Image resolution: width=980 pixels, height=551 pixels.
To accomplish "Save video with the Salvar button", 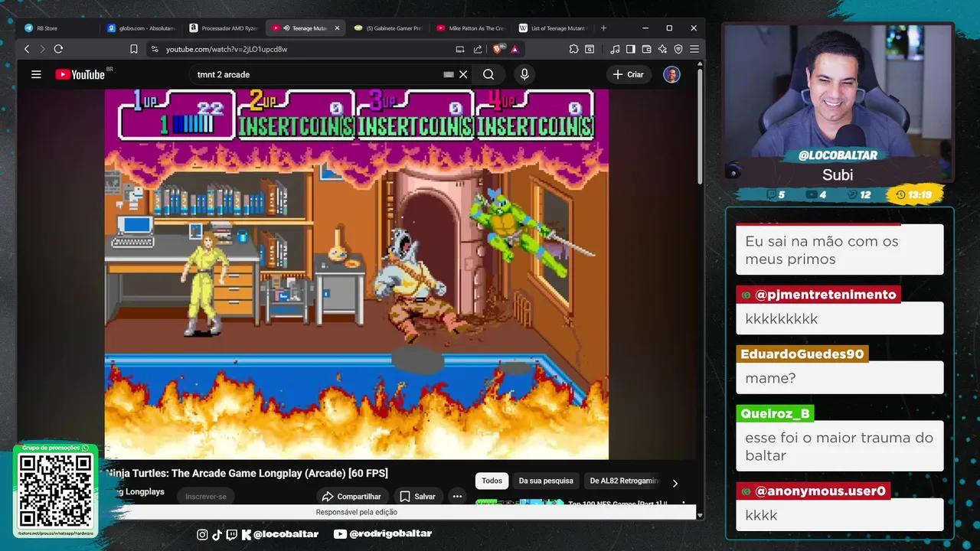I will pos(418,496).
